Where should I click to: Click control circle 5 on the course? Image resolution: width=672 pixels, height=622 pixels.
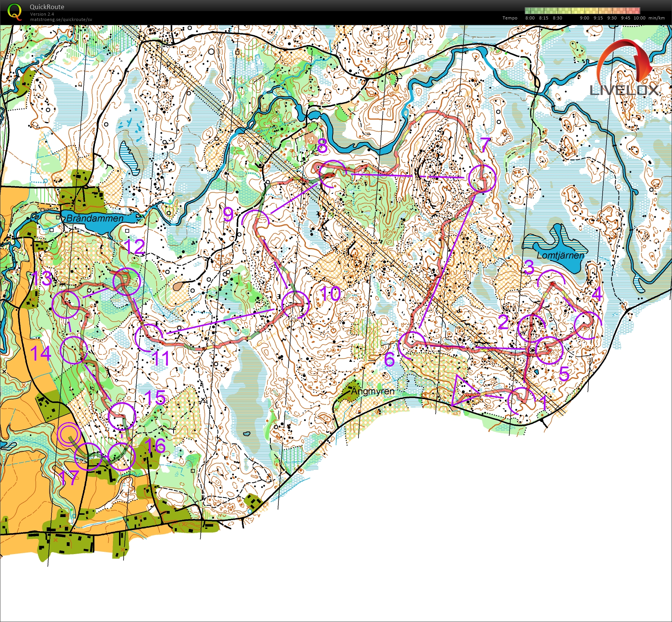point(549,350)
